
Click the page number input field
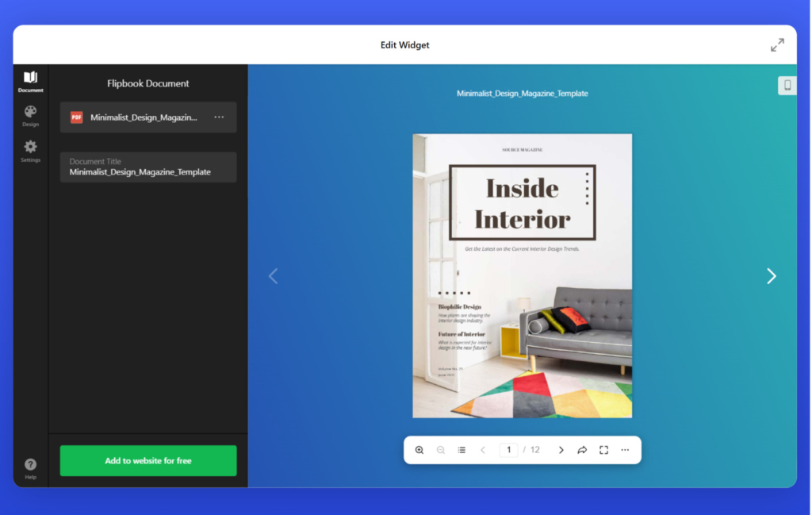(508, 450)
